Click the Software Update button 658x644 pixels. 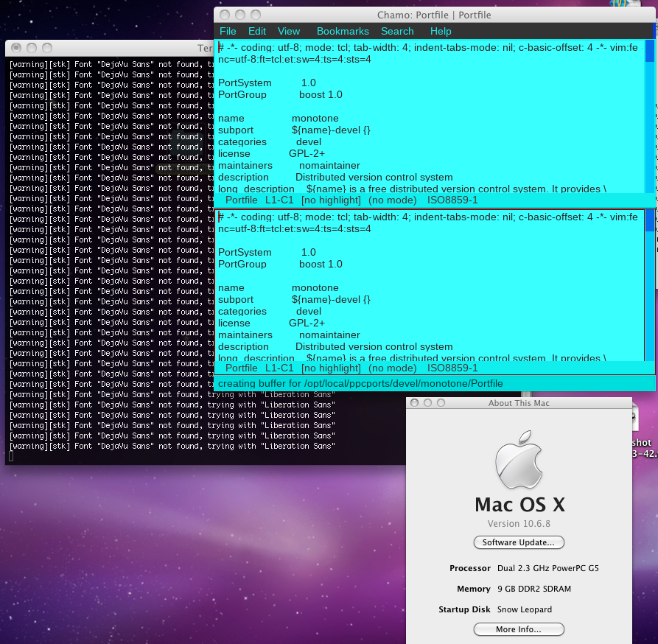click(x=519, y=542)
